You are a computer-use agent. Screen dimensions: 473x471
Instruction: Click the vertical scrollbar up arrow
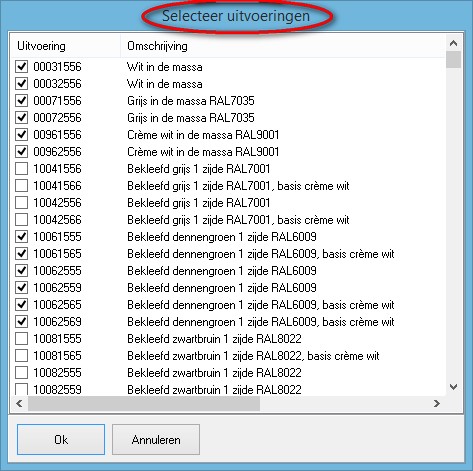tap(453, 43)
